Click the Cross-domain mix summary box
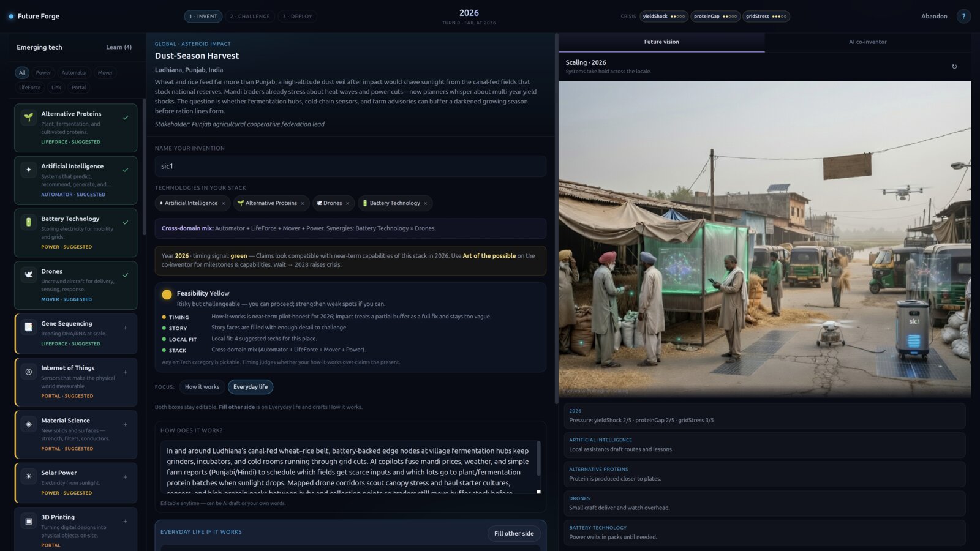 coord(350,228)
